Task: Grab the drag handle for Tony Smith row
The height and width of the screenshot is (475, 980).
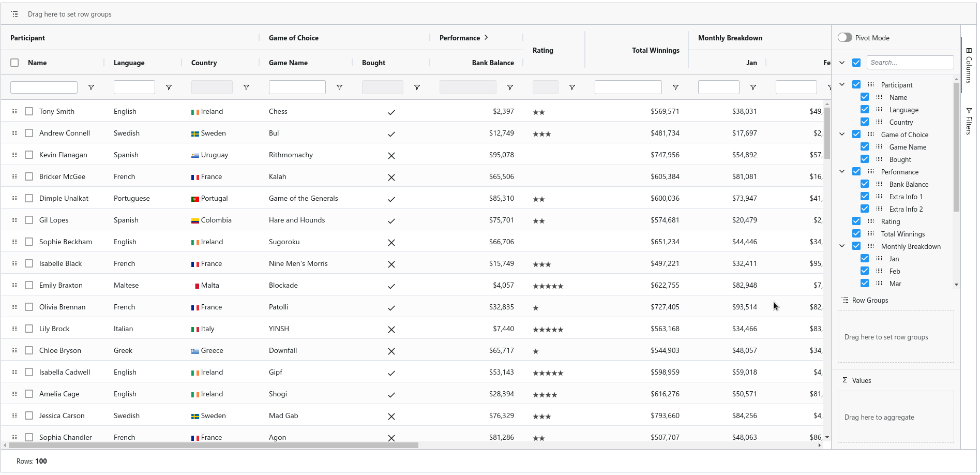Action: [x=14, y=111]
